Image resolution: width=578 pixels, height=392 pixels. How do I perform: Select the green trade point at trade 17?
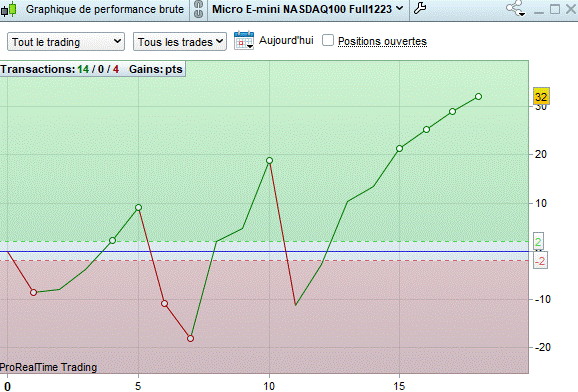tap(452, 111)
